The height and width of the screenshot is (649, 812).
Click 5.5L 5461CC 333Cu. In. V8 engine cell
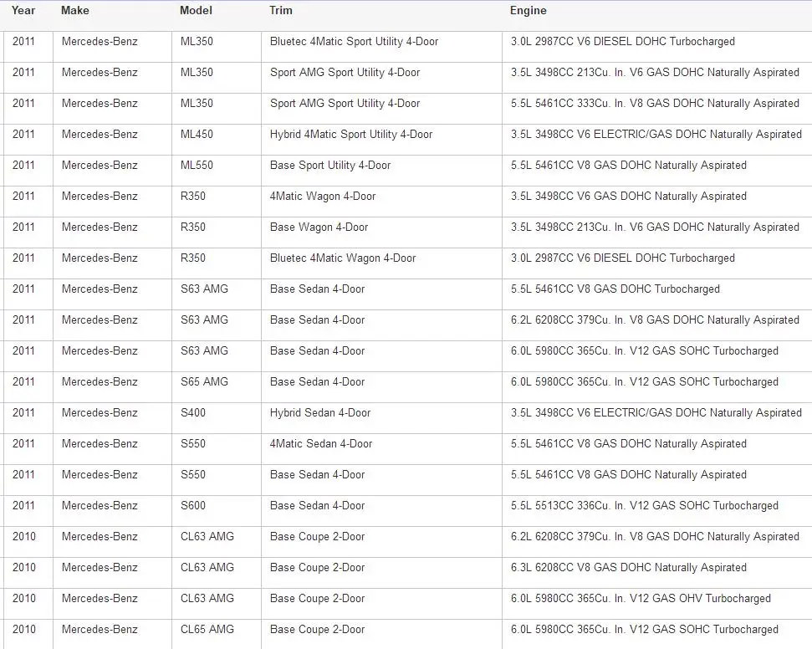coord(655,103)
